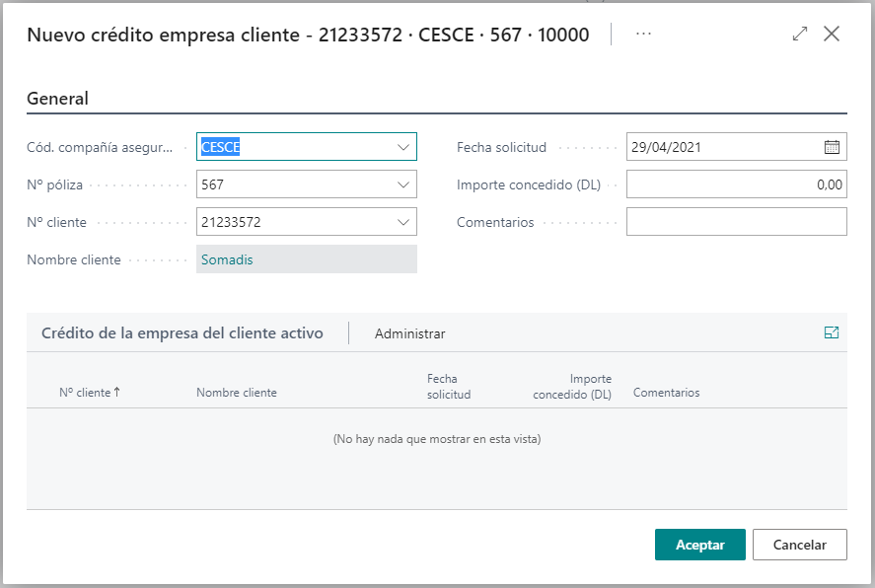This screenshot has height=588, width=875.
Task: Click the dialog title text
Action: tap(308, 35)
